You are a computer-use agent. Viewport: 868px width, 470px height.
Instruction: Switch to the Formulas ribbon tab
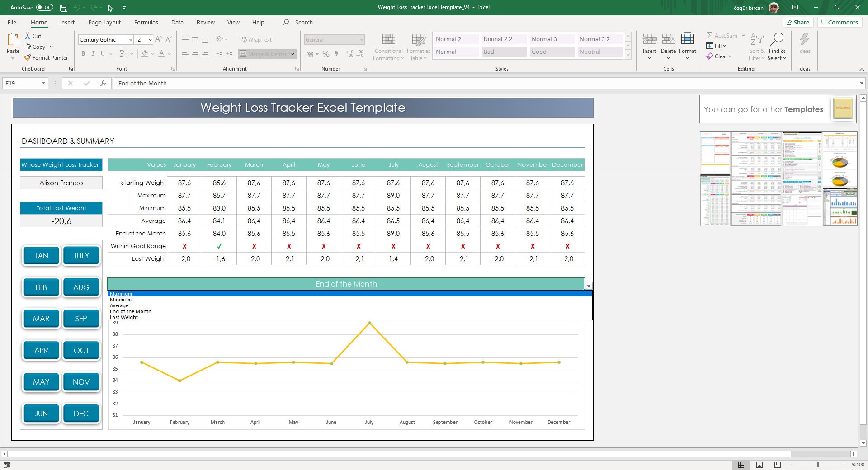click(146, 22)
